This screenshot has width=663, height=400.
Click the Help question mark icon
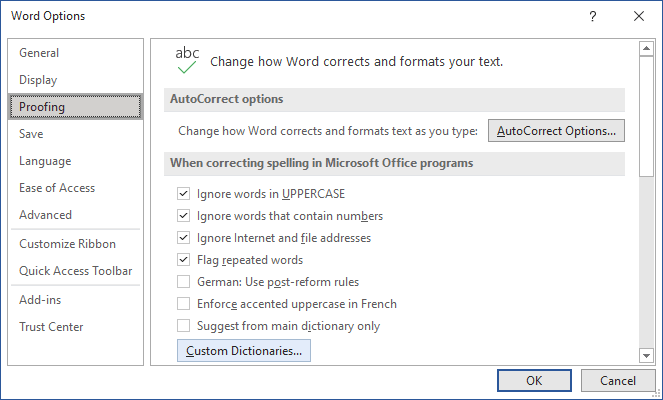593,16
